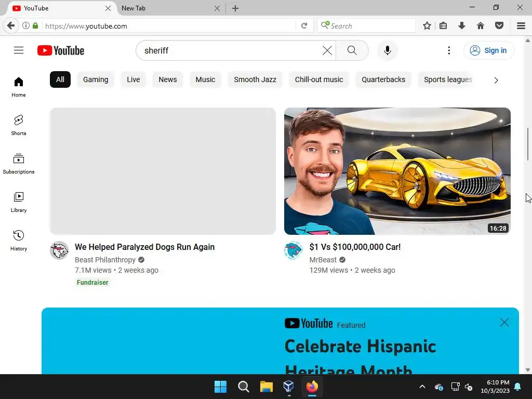Select the Music filter chip
The width and height of the screenshot is (532, 399).
pos(205,79)
